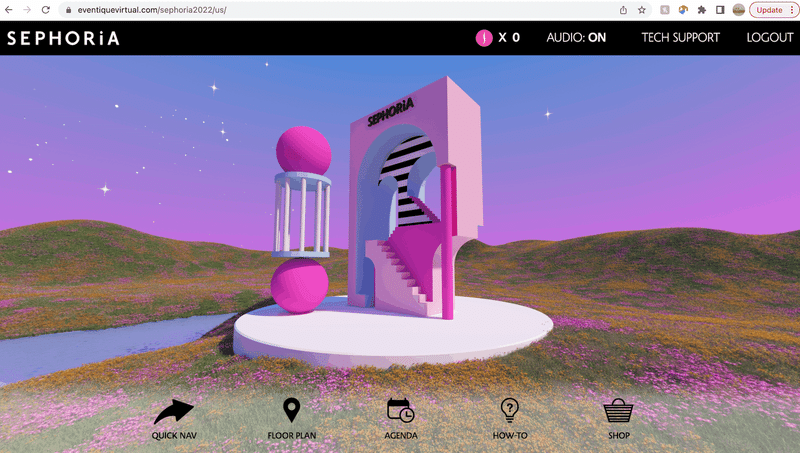Click the SEPHORiA logo in the header
Image resolution: width=800 pixels, height=453 pixels.
63,38
